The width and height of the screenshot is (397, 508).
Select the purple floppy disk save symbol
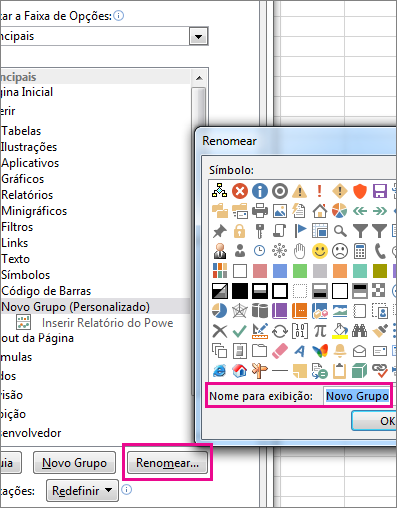coord(380,191)
